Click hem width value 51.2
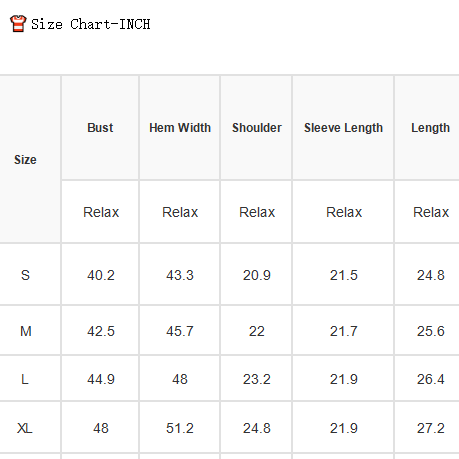The width and height of the screenshot is (459, 459). [180, 428]
